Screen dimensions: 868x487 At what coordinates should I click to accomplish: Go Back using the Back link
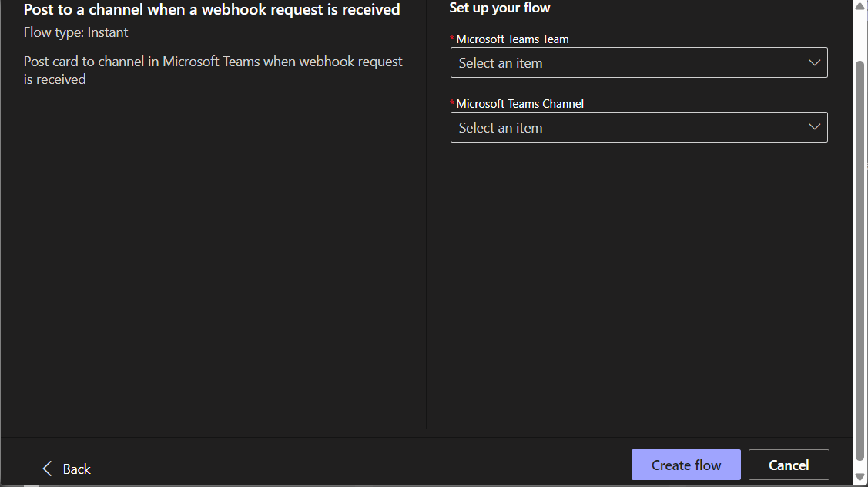tap(75, 469)
